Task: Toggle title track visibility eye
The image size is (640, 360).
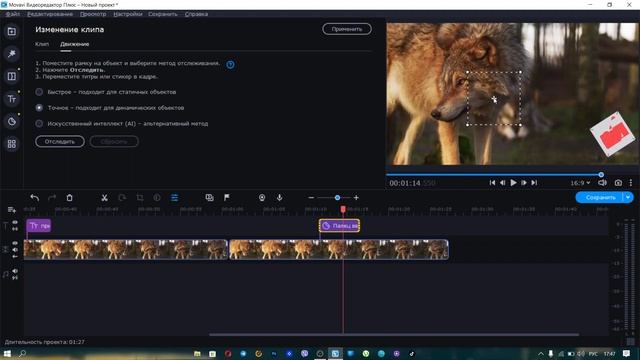Action: [x=15, y=222]
